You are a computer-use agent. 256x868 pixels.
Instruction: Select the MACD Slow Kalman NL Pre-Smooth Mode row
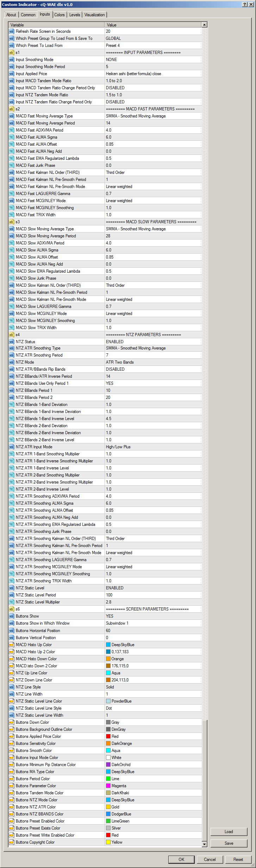105,299
